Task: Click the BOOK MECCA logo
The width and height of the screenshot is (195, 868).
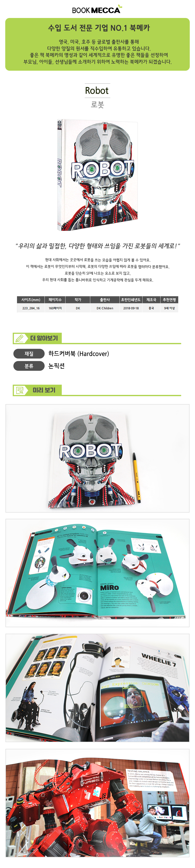Action: (97, 9)
